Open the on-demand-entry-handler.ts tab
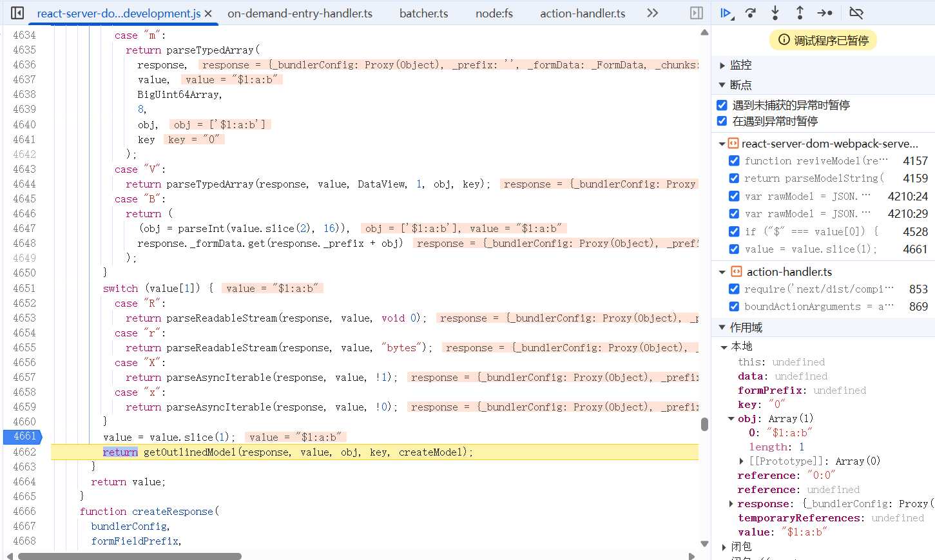 pos(300,14)
